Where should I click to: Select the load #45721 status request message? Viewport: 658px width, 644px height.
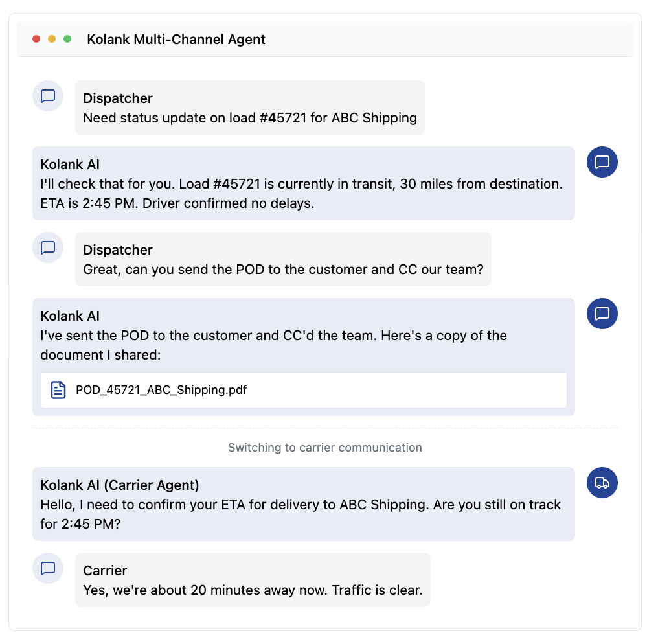250,118
